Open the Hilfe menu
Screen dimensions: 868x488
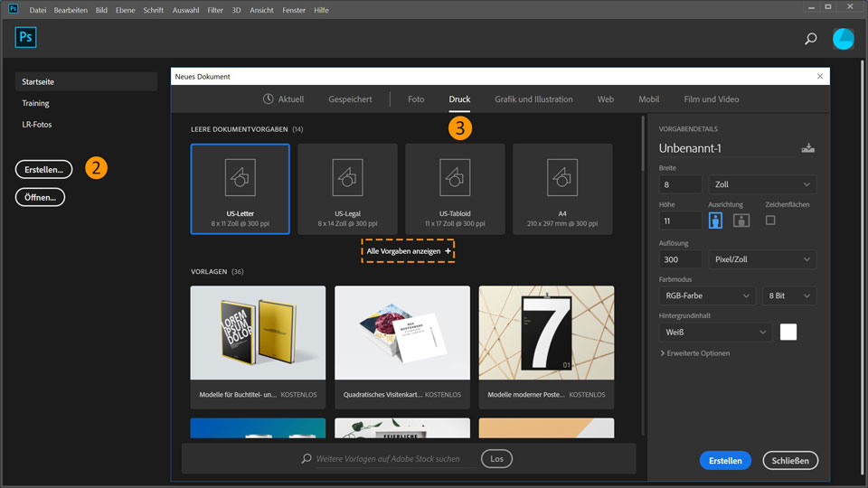321,10
